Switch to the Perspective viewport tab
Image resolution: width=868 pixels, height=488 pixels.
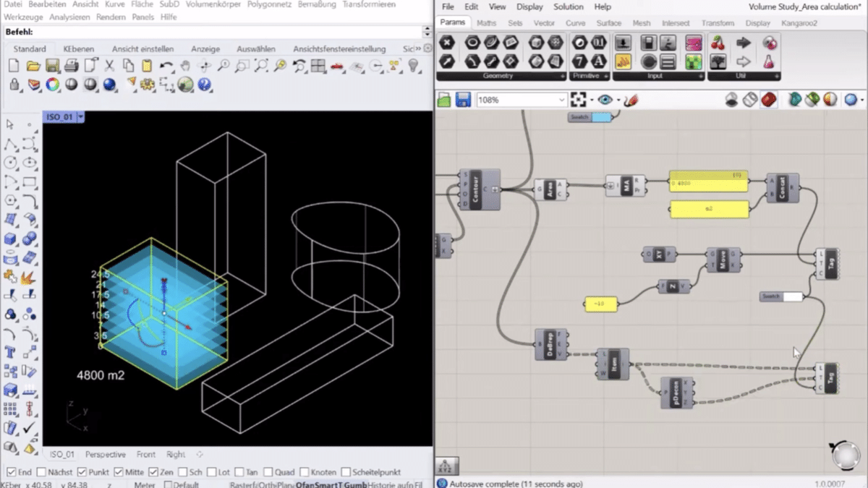(106, 455)
